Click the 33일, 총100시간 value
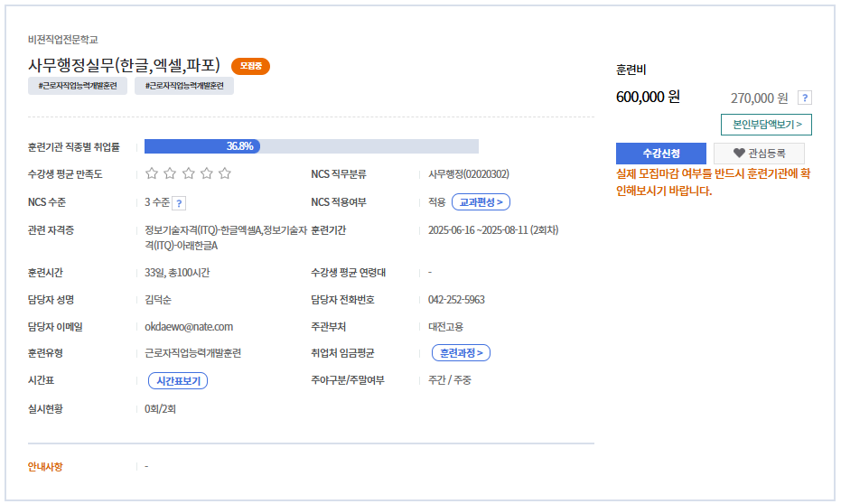Screen dimensions: 841x504 click(177, 273)
